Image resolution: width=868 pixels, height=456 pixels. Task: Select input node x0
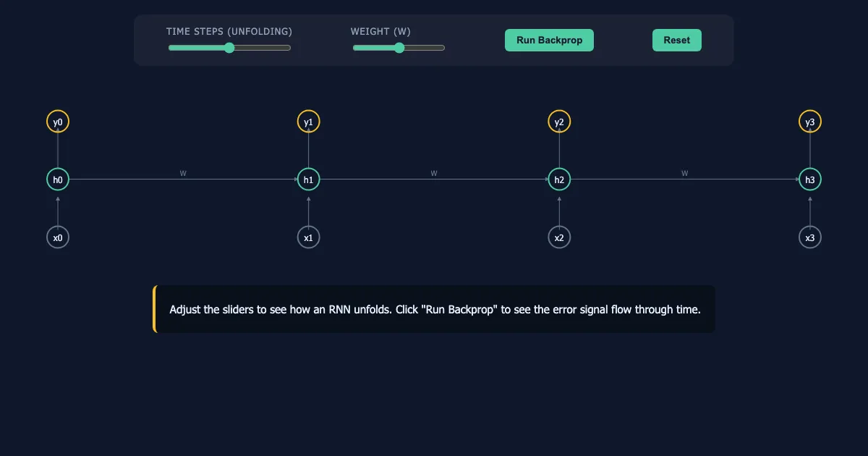[58, 237]
